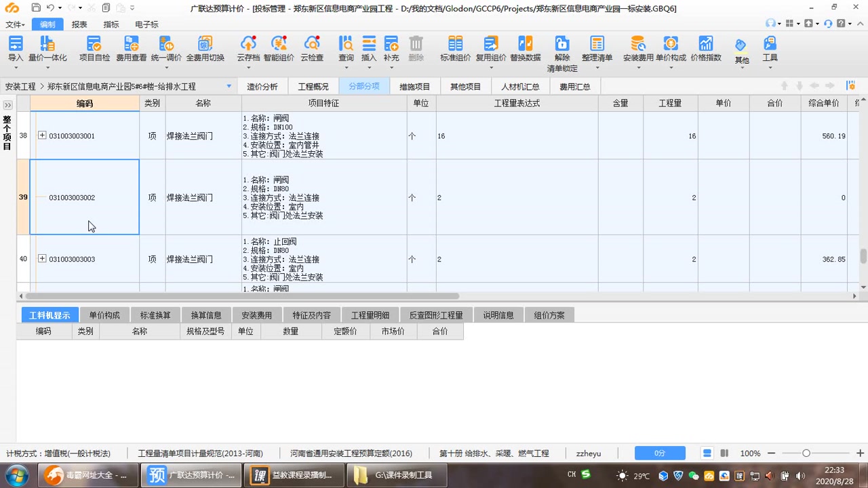Click the zoom slider handle
This screenshot has height=488, width=868.
pyautogui.click(x=806, y=453)
